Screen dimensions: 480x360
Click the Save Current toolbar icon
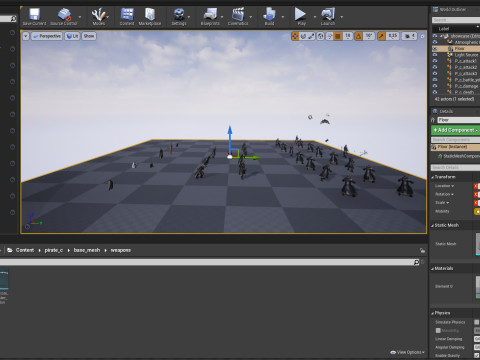[x=34, y=16]
